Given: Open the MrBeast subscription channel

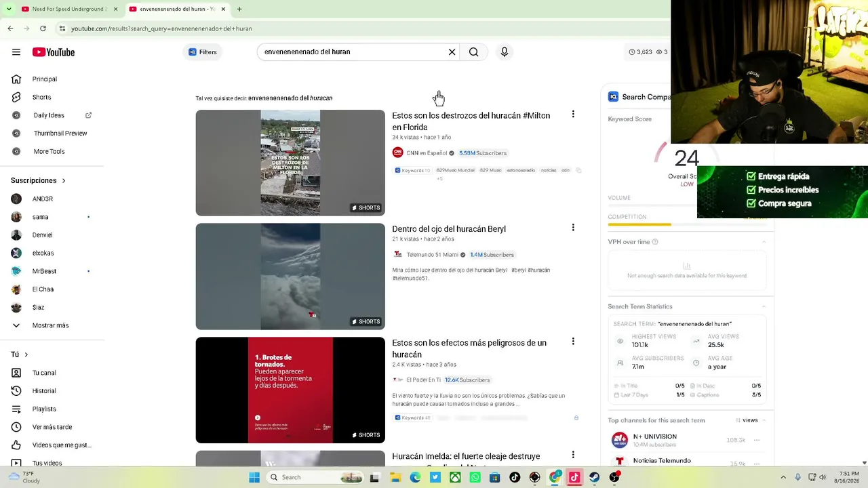Looking at the screenshot, I should 44,271.
